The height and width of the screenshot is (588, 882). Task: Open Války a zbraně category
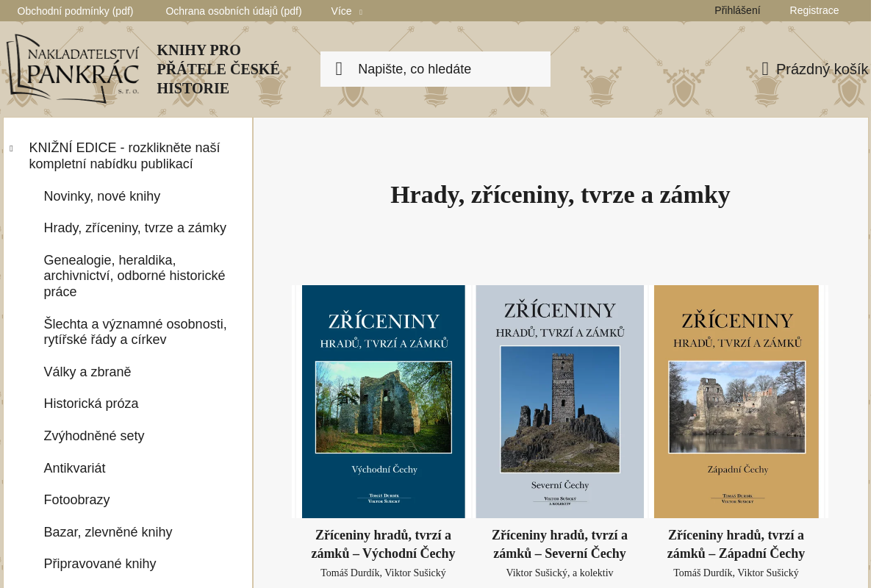87,372
